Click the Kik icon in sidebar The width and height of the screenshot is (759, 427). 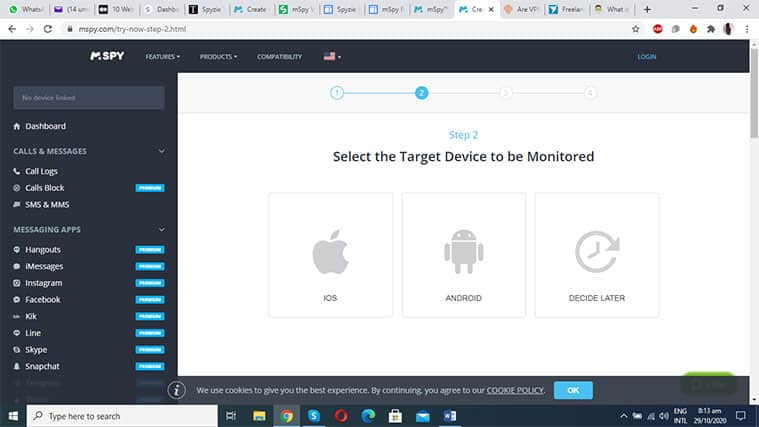[x=16, y=316]
